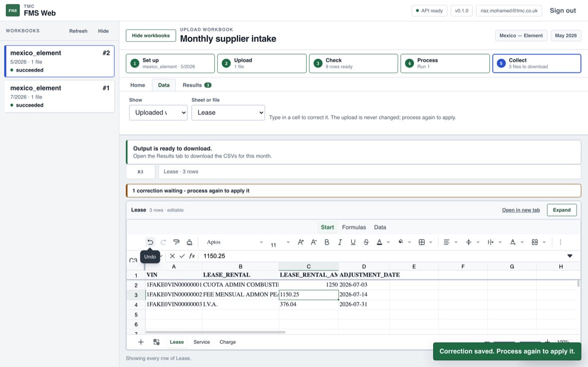The image size is (588, 367).
Task: Toggle strikethrough formatting
Action: pyautogui.click(x=366, y=242)
